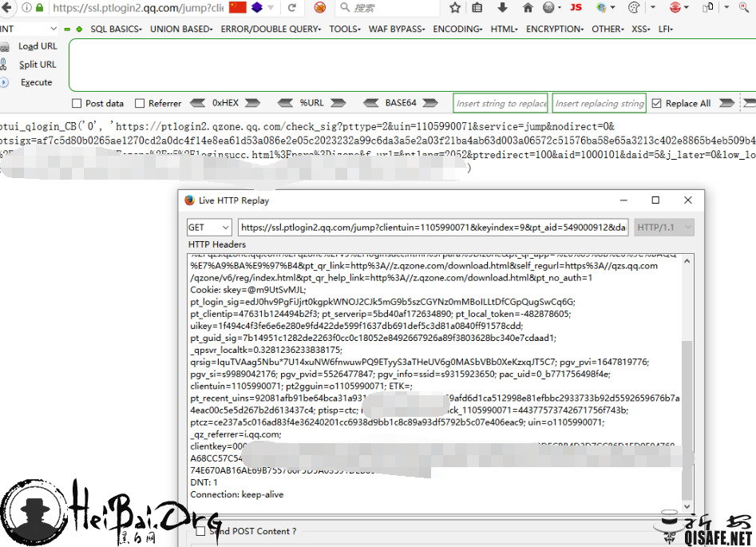Open site identity info icon
Image resolution: width=756 pixels, height=547 pixels.
tap(27, 8)
